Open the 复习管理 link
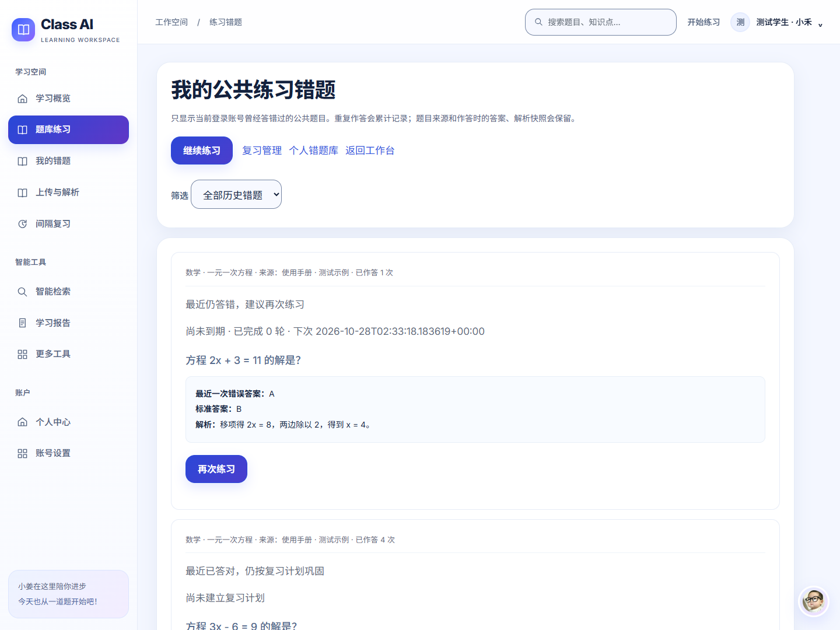This screenshot has height=630, width=840. [262, 150]
